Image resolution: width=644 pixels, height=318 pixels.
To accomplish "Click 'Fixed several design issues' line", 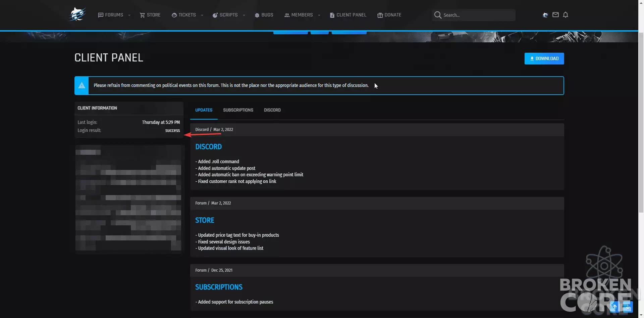I will pyautogui.click(x=222, y=242).
